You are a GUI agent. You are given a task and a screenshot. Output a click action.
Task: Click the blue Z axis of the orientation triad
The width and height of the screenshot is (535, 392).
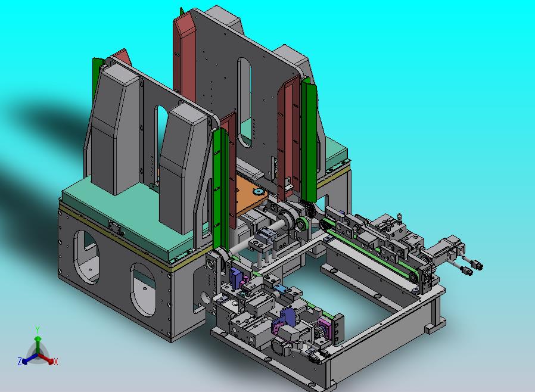coord(28,359)
